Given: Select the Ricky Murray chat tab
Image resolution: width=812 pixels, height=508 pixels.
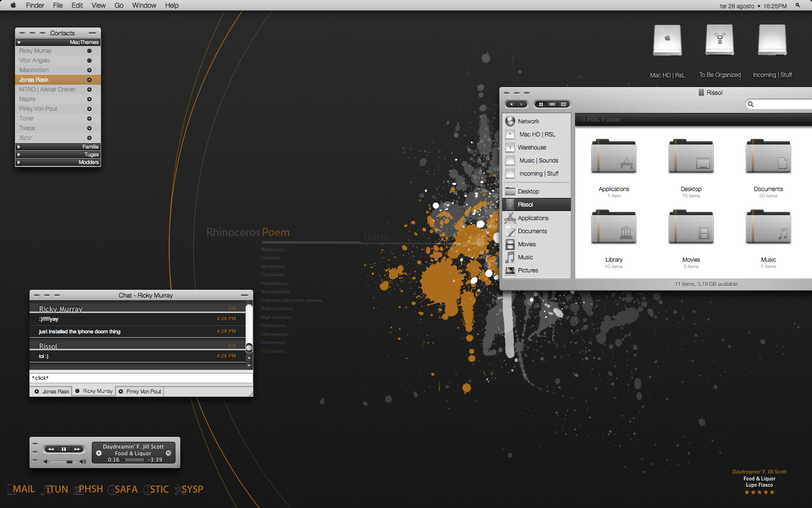Looking at the screenshot, I should tap(94, 391).
